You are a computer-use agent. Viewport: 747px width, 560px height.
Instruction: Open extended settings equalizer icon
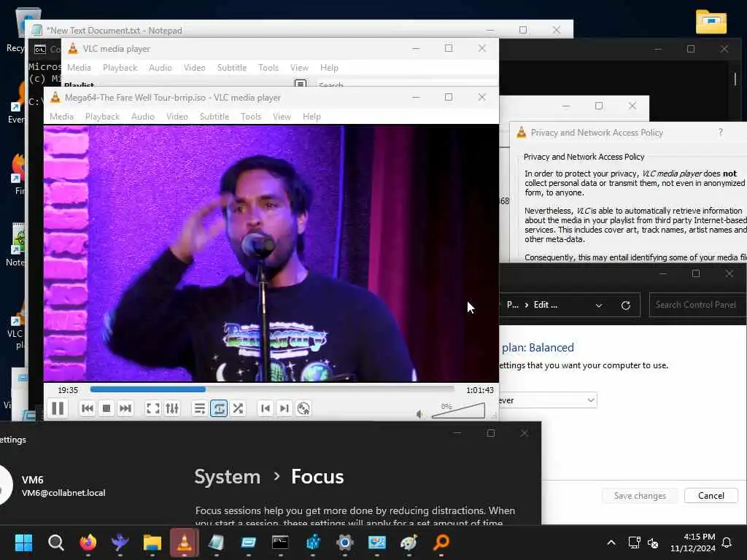pyautogui.click(x=172, y=408)
